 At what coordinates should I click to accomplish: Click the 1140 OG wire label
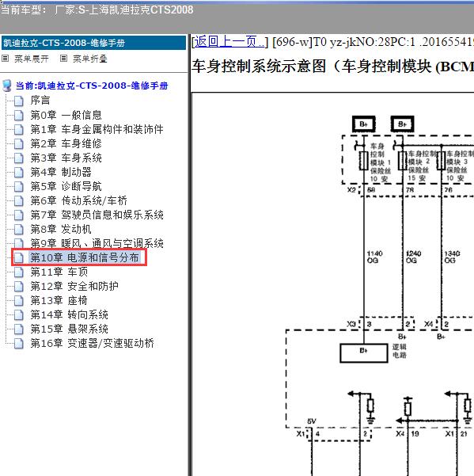tap(374, 257)
